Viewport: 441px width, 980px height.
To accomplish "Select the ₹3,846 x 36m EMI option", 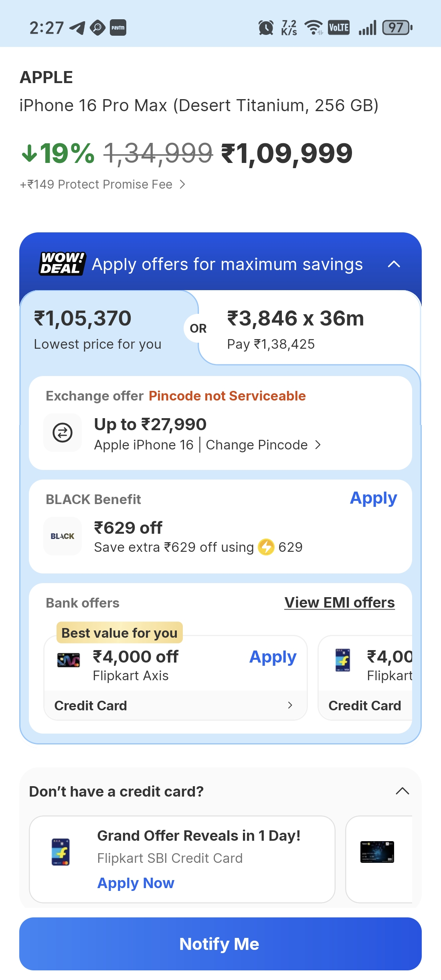I will (295, 328).
